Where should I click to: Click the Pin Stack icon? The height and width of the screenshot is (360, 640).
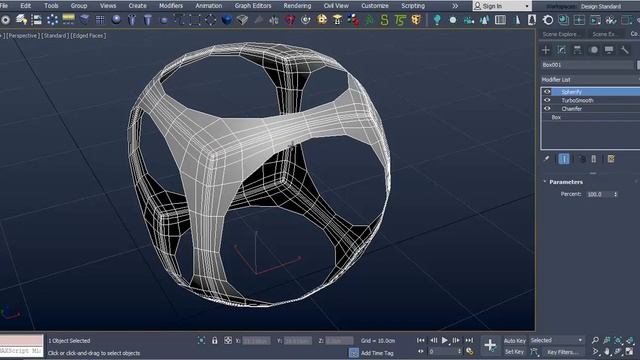coord(547,159)
